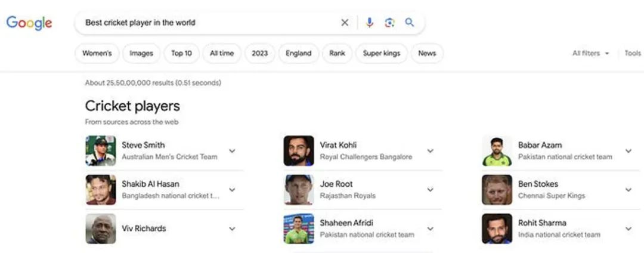Expand the Virat Kohli entry chevron
This screenshot has width=644, height=253.
point(430,151)
